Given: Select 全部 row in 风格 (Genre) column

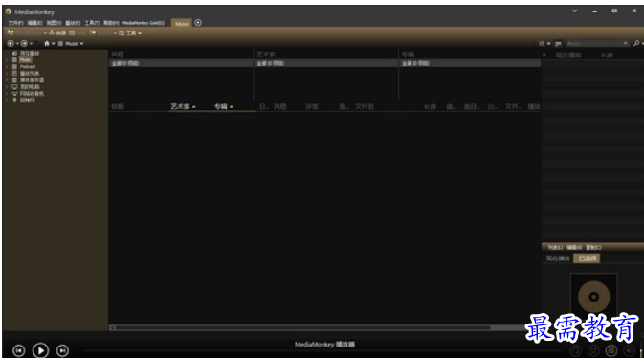Looking at the screenshot, I should (181, 63).
